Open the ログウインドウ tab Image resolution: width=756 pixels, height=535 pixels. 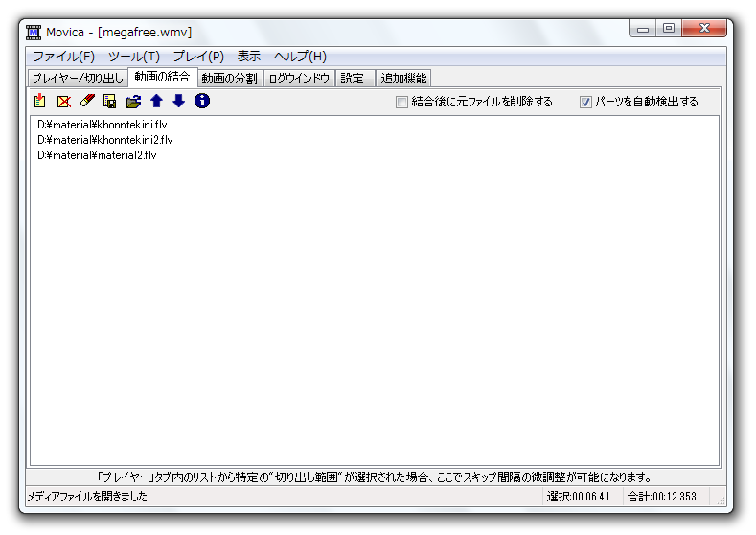(299, 79)
